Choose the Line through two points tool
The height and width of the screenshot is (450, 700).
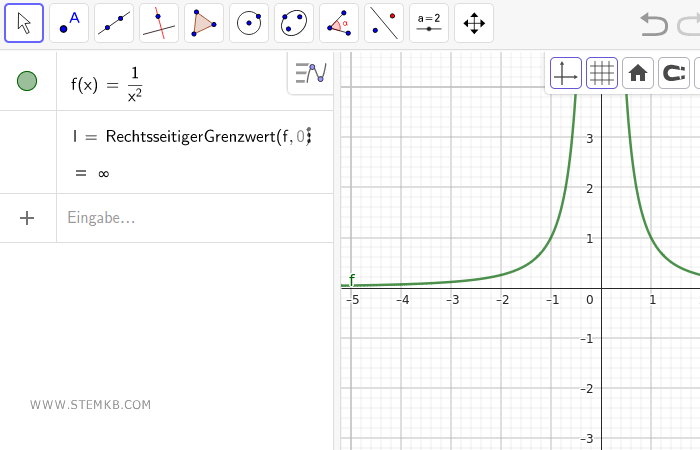click(x=114, y=23)
